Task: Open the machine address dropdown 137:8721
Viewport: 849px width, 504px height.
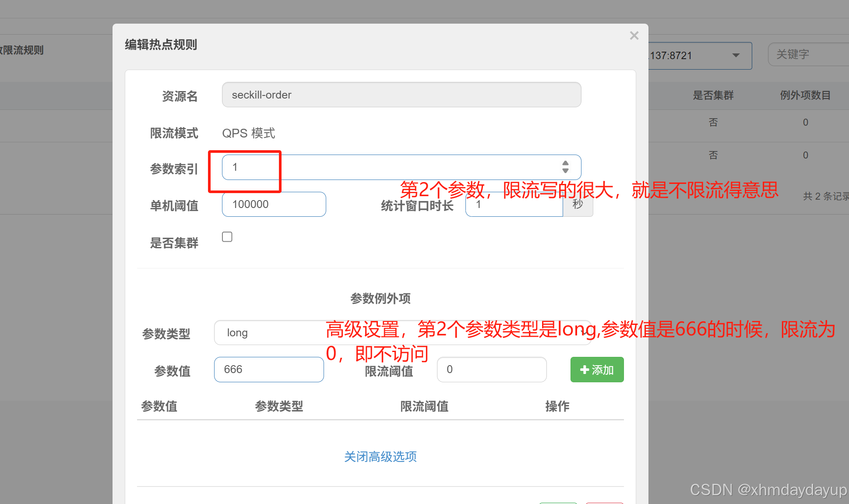Action: click(700, 56)
